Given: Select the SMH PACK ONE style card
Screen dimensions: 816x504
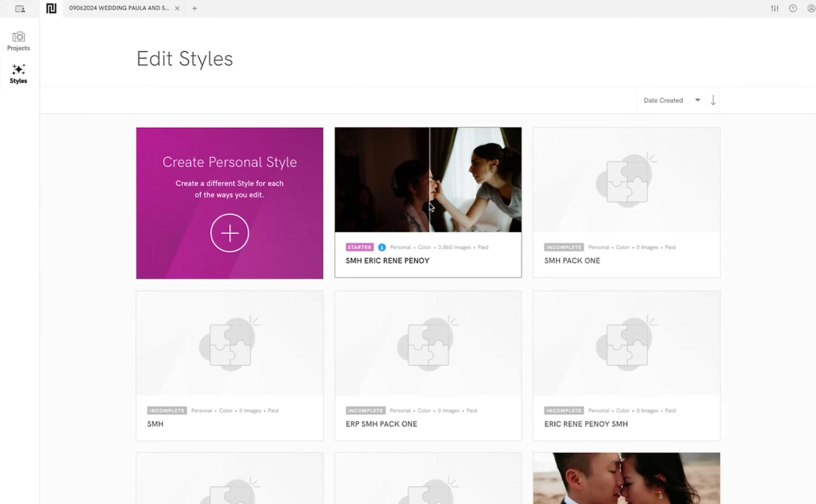Looking at the screenshot, I should 627,202.
